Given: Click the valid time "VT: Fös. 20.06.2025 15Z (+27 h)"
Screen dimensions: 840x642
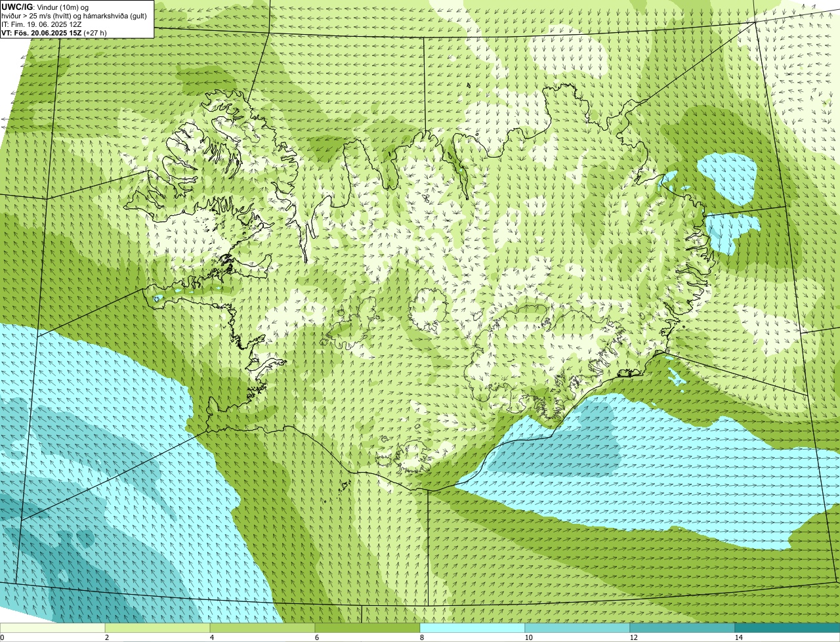Looking at the screenshot, I should (54, 32).
